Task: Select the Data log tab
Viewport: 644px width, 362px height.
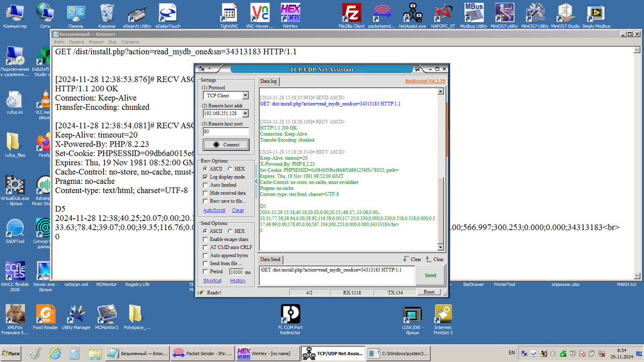Action: (268, 82)
